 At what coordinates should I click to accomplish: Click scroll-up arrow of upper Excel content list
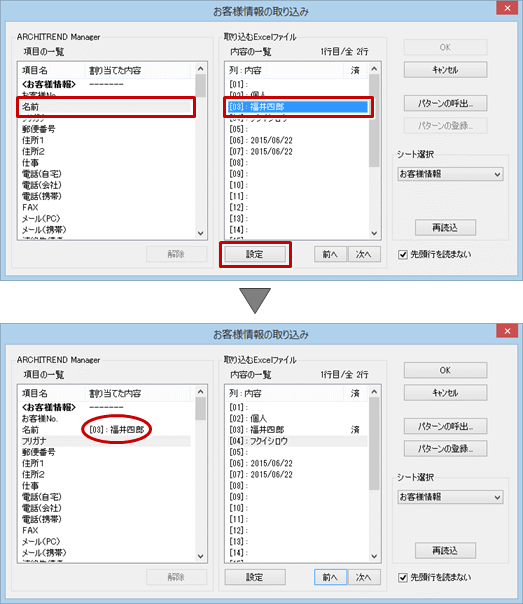pos(374,69)
